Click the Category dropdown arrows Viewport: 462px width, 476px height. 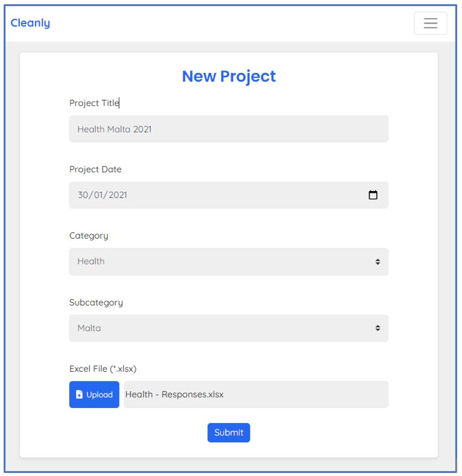[x=378, y=261]
